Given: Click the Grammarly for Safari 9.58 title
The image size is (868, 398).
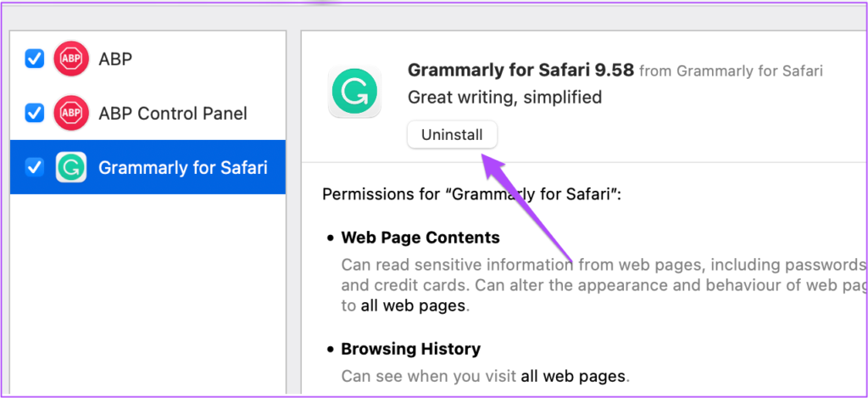Looking at the screenshot, I should (x=520, y=70).
